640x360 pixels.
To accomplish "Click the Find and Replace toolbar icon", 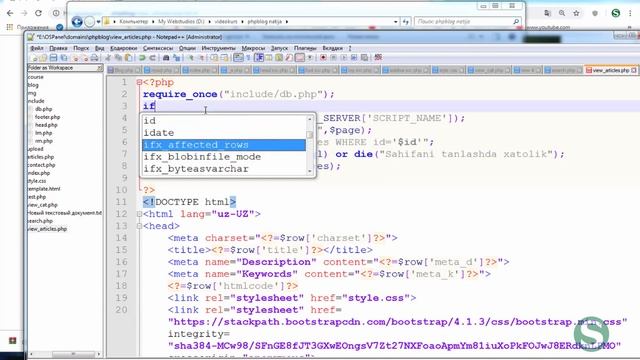I will click(x=177, y=58).
